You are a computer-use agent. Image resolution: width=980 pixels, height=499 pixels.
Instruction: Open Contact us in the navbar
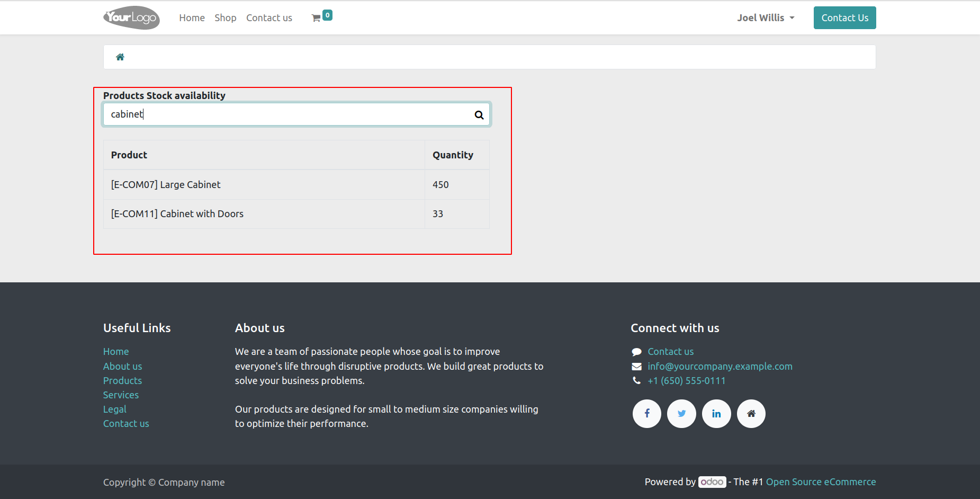coord(269,18)
